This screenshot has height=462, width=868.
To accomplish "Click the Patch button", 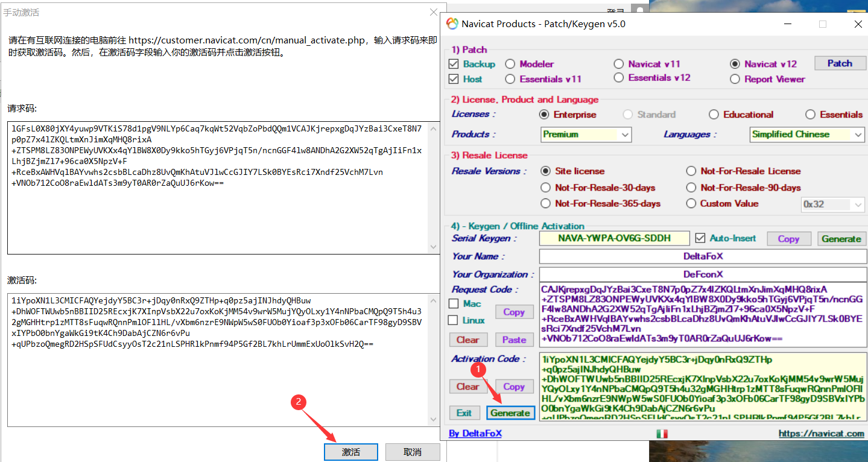I will pos(840,63).
